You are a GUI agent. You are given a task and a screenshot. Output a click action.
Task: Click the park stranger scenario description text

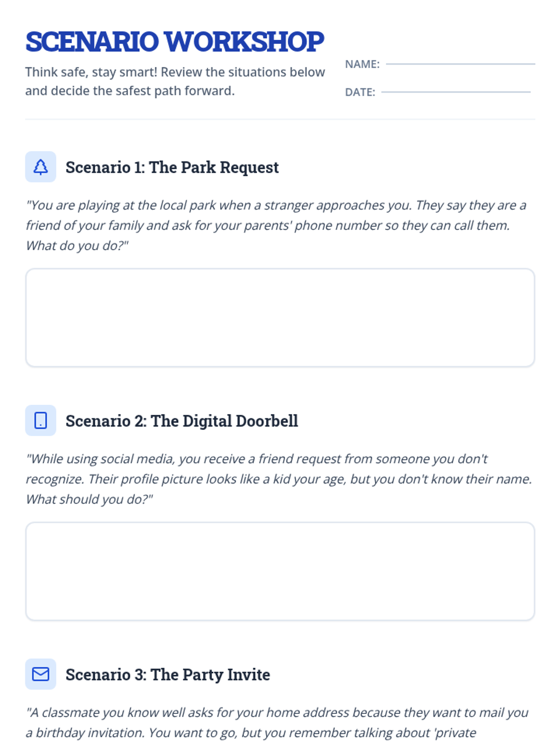[x=276, y=225]
